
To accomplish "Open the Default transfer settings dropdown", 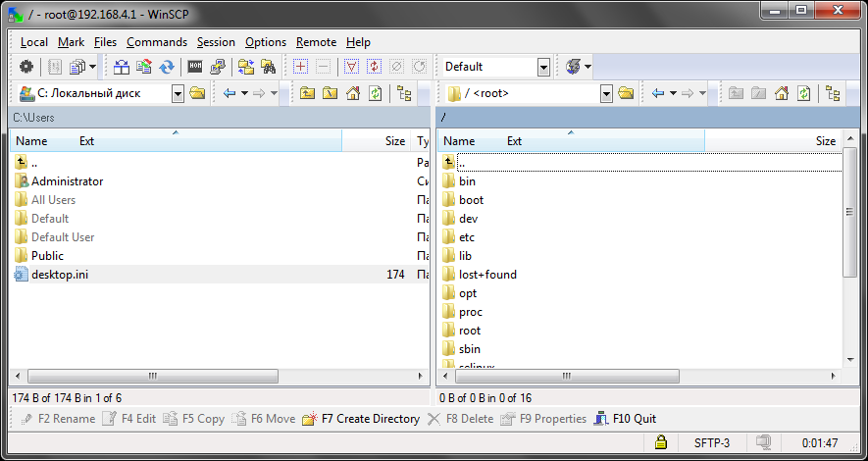I will coord(543,68).
